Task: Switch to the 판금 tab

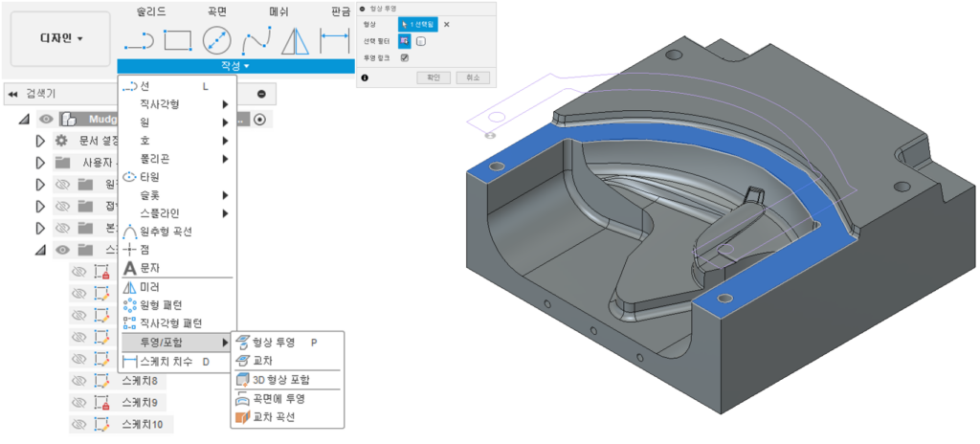Action: [342, 11]
